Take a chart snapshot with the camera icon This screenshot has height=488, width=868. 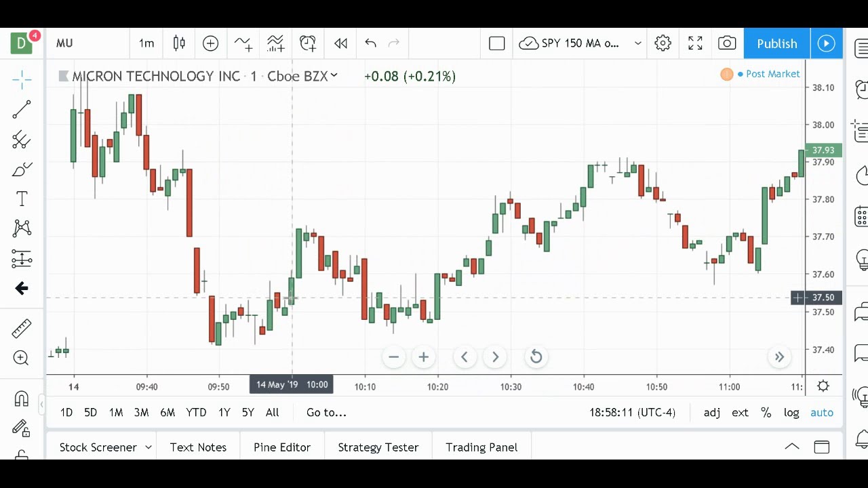pos(727,43)
